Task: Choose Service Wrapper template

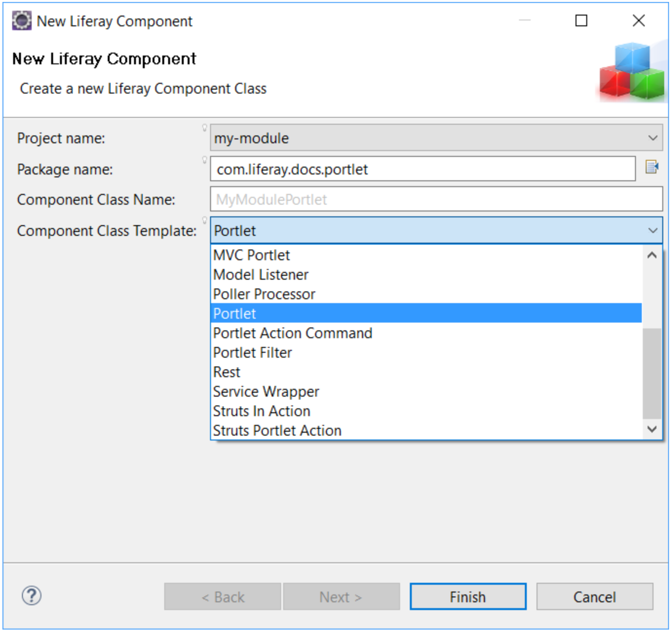Action: point(426,391)
